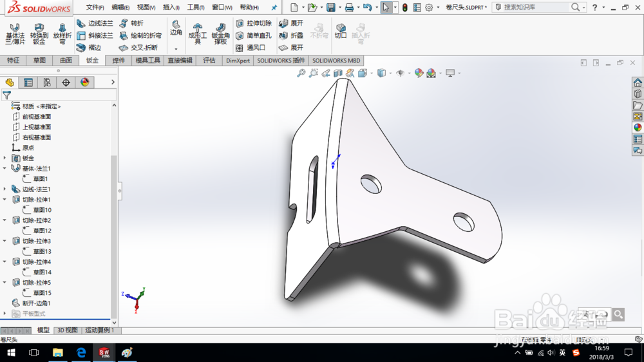Screen dimensions: 644x362
Task: Pin the menu bar with pushpin
Action: coord(274,7)
